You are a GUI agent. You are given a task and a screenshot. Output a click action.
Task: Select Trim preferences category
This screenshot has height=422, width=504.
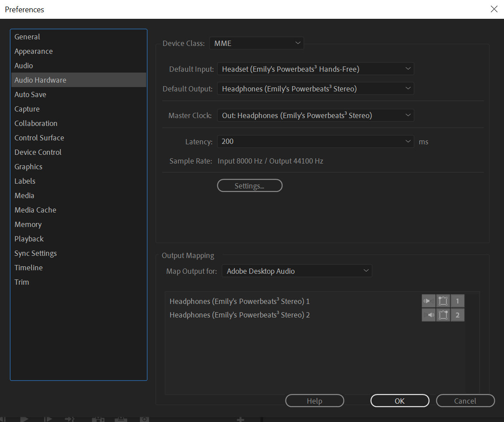click(x=79, y=282)
